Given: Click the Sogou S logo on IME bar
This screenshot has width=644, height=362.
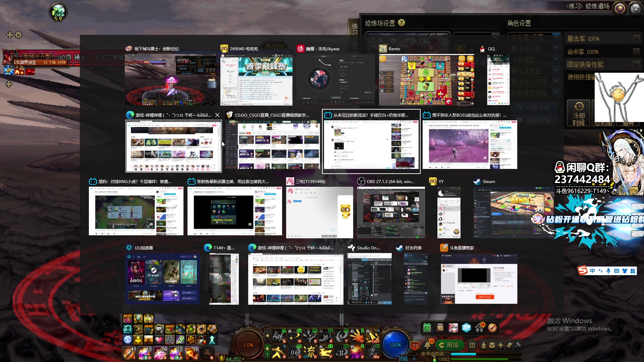Looking at the screenshot, I should pyautogui.click(x=583, y=270).
